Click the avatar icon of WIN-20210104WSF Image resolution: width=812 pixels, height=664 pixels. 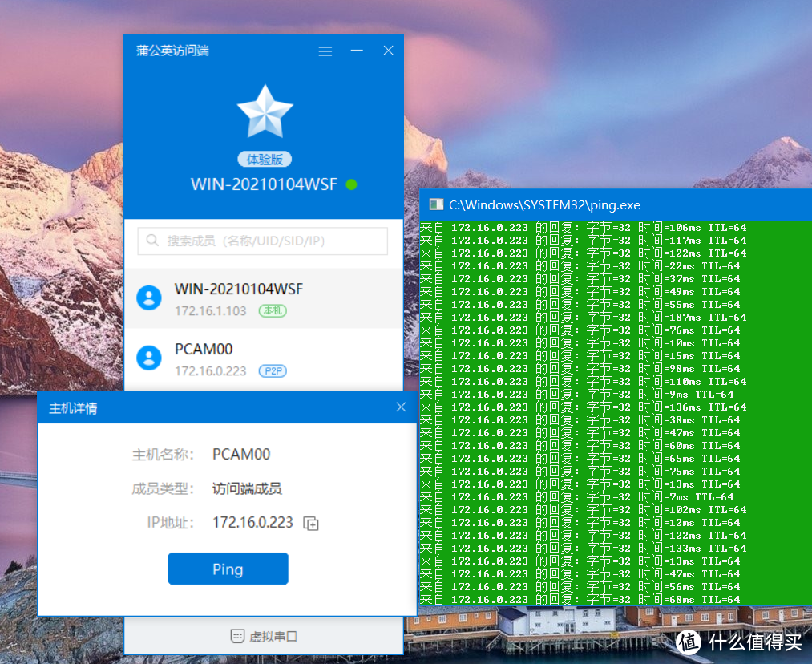point(149,298)
